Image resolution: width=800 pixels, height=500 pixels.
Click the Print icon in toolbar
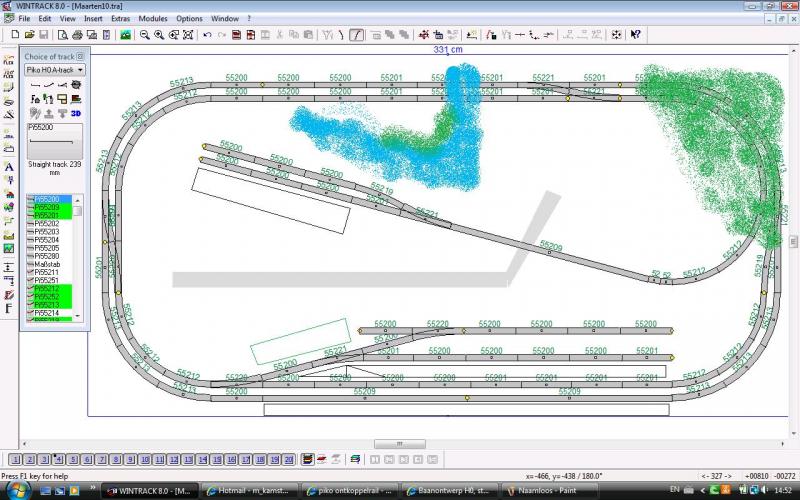pyautogui.click(x=77, y=35)
